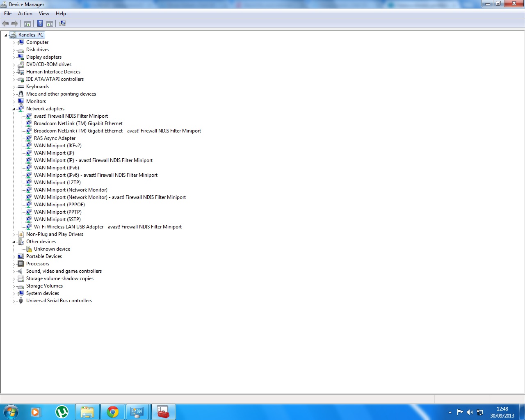
Task: Click the Keyboards category icon
Action: [x=21, y=87]
